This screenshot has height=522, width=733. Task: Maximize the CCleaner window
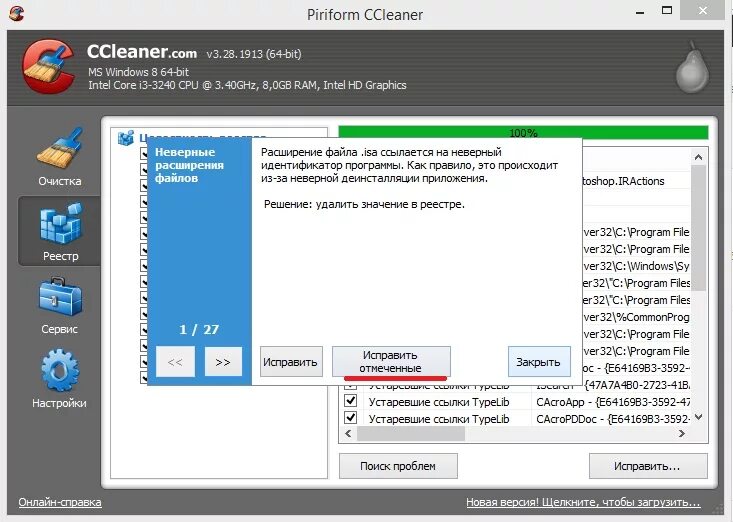667,10
